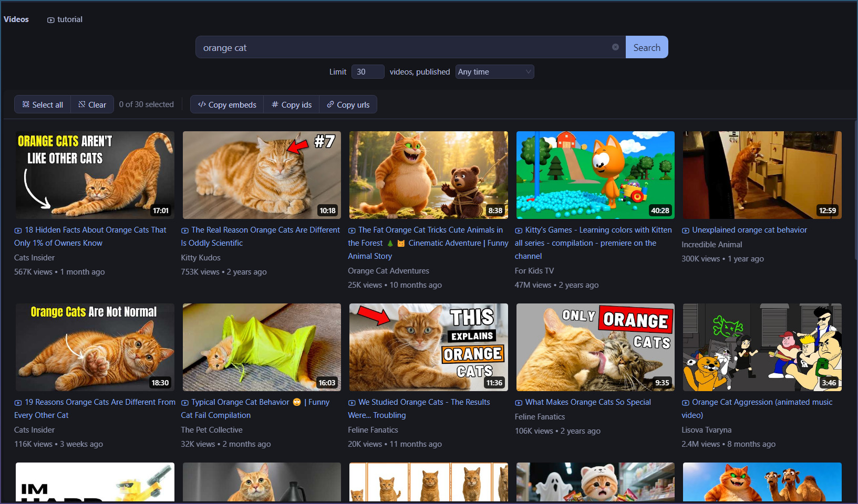Open 'The Fat Orange Cat Tricks Cute Animals' link

tap(428, 243)
